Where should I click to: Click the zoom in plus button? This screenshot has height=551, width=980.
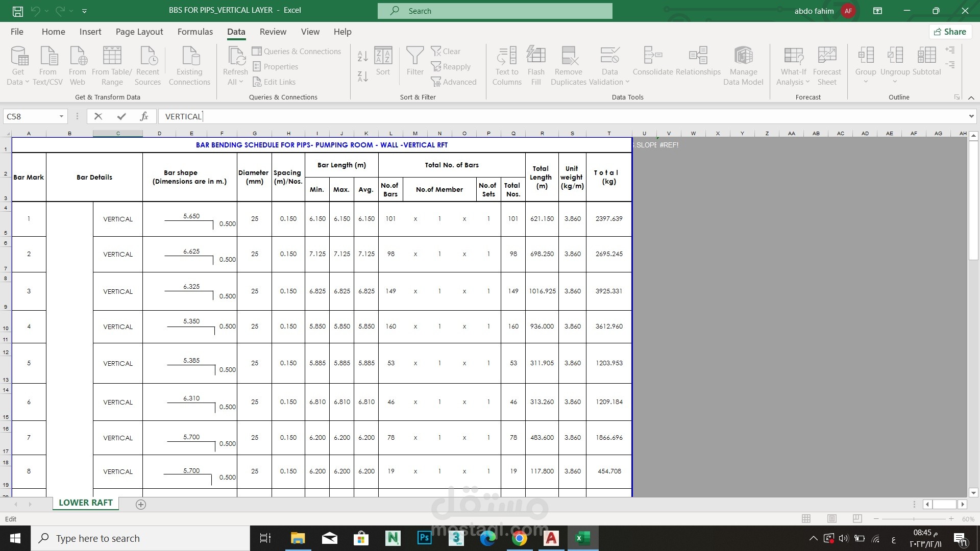(951, 519)
